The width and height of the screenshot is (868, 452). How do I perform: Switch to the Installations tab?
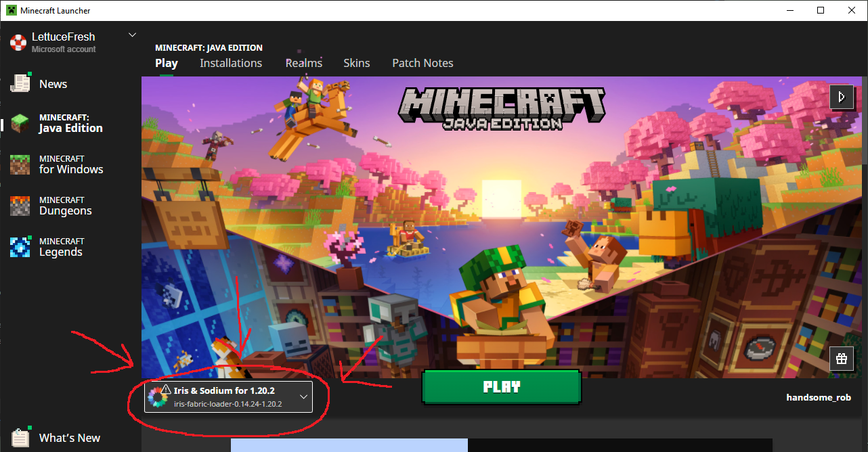231,63
